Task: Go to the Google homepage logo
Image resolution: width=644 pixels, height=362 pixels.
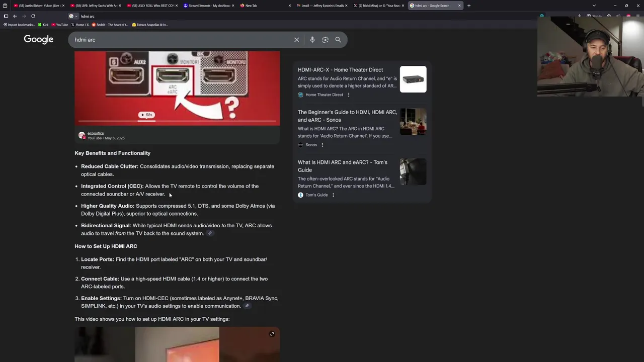Action: 38,40
